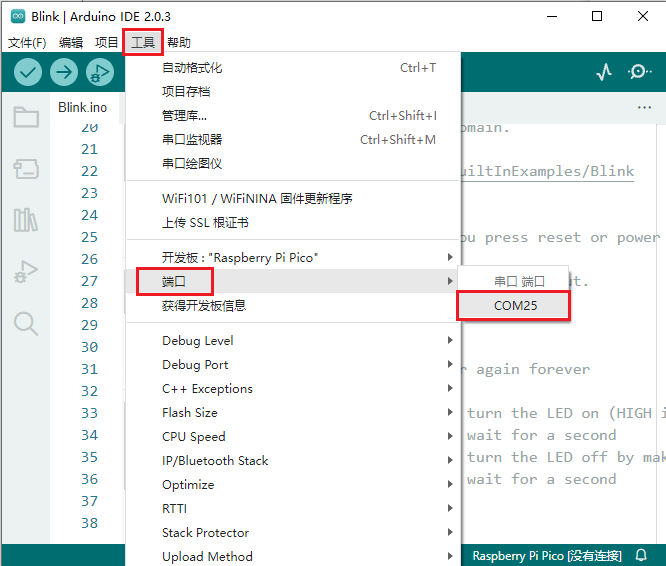Screen dimensions: 666x566
Task: Click Raspberry Pi Pico [没有连接] status
Action: tap(547, 555)
